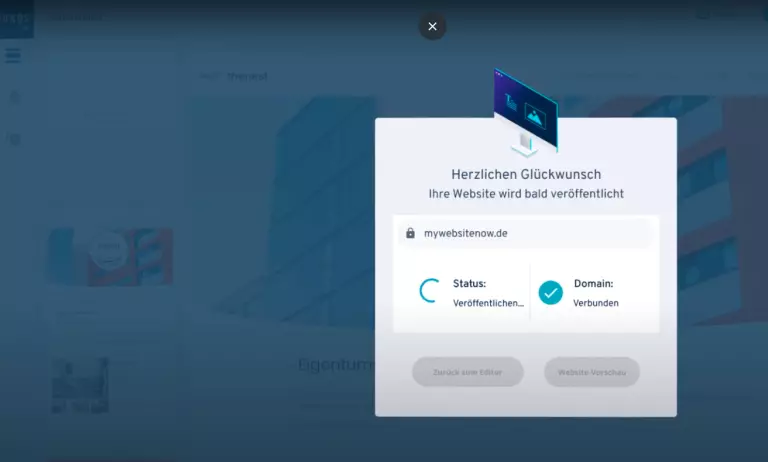768x462 pixels.
Task: Click the publishing status spinner
Action: pyautogui.click(x=431, y=291)
